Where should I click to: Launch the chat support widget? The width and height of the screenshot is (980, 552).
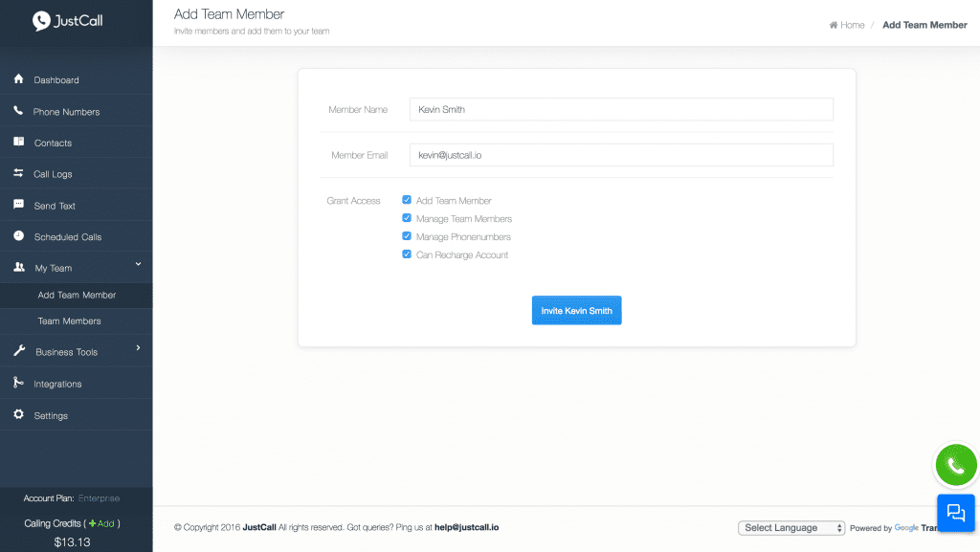pos(955,513)
